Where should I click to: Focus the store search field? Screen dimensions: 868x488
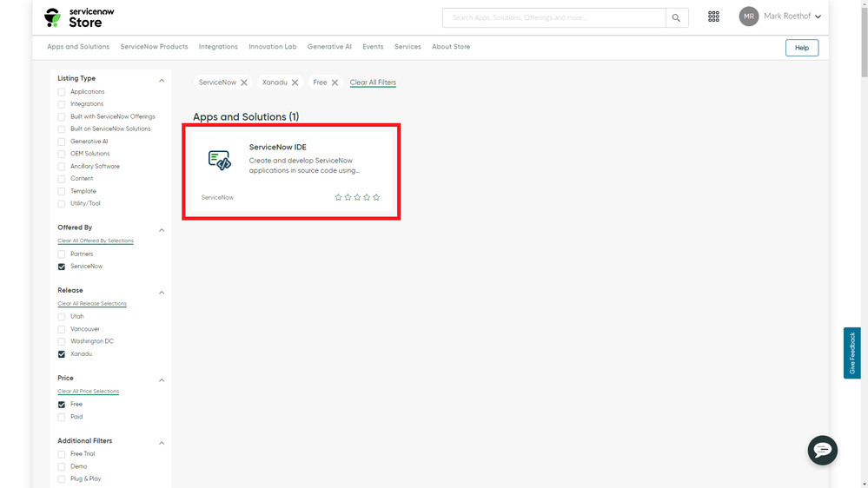point(554,17)
